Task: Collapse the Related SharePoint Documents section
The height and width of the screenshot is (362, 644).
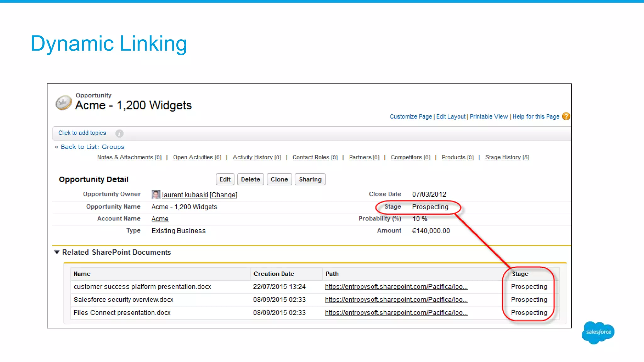Action: click(57, 252)
